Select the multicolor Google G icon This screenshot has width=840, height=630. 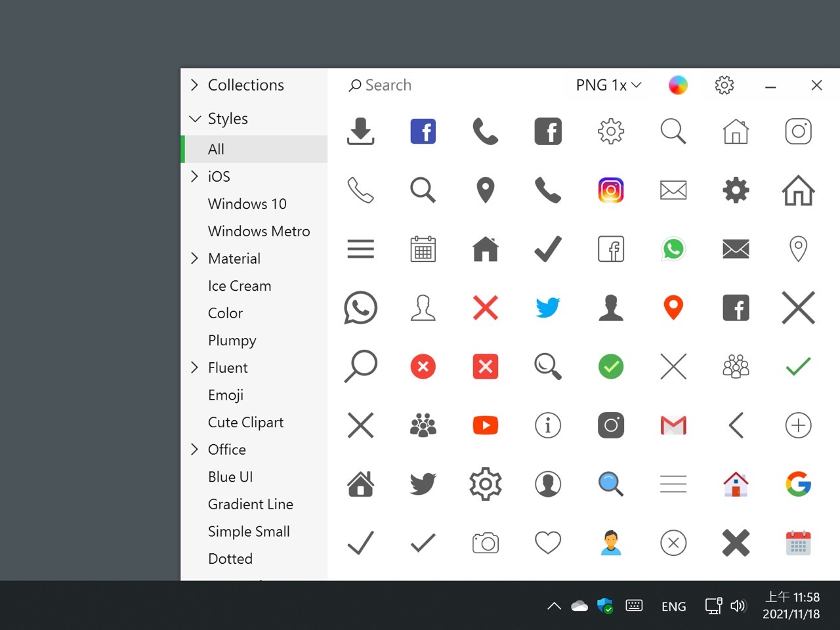click(x=799, y=484)
